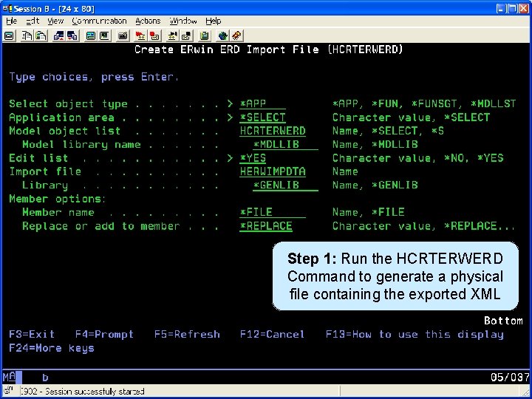Image resolution: width=532 pixels, height=399 pixels.
Task: Click the F3=Exit function key
Action: pos(32,335)
